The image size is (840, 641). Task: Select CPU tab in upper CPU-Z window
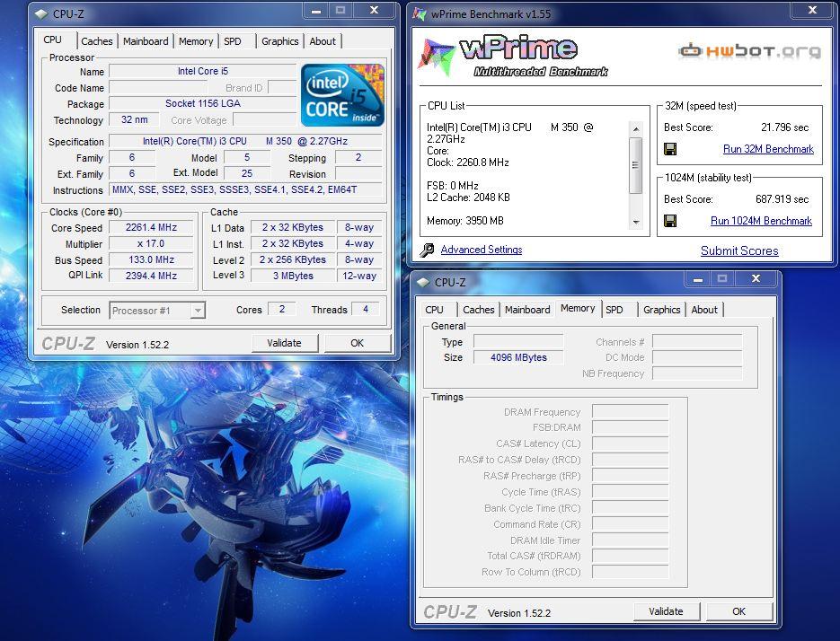pyautogui.click(x=52, y=40)
